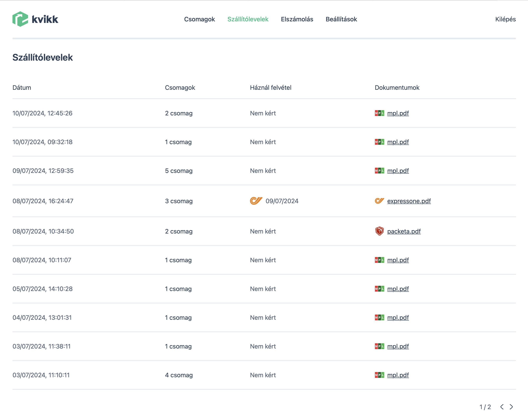This screenshot has height=420, width=528.
Task: Click MPL icon in the 11:10:11 row
Action: (x=379, y=375)
